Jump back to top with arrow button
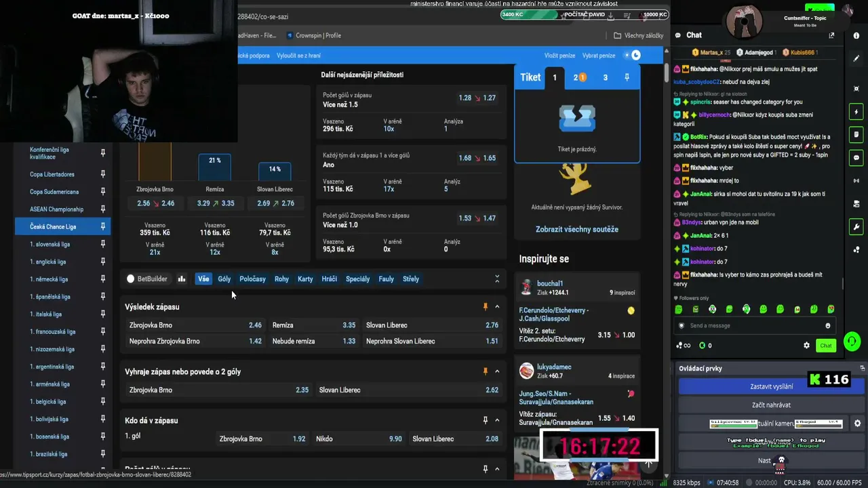This screenshot has height=488, width=868. (x=648, y=464)
